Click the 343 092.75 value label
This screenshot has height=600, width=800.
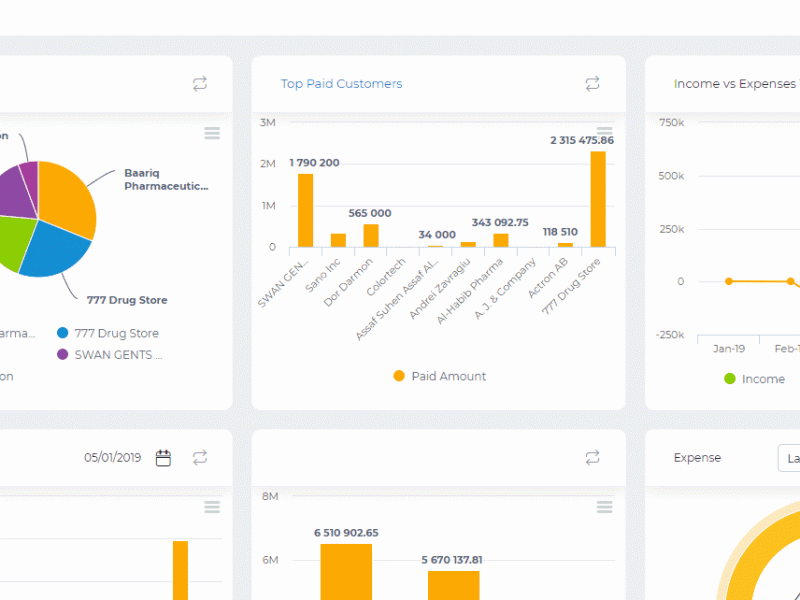pyautogui.click(x=500, y=222)
